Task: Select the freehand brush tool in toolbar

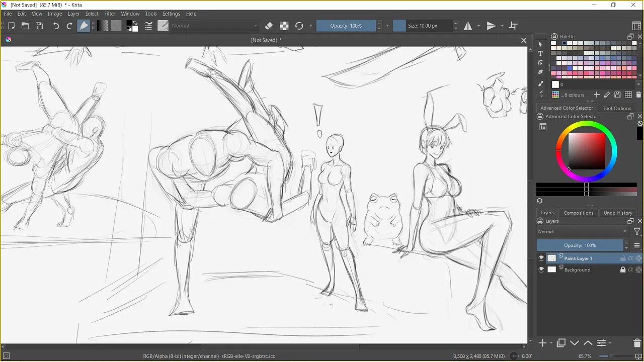Action: pos(84,26)
